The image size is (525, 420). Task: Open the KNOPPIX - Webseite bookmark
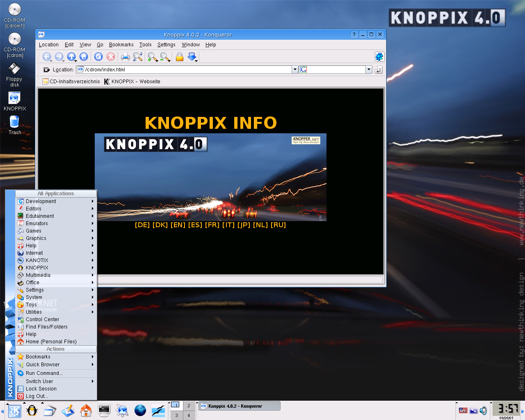[x=132, y=82]
